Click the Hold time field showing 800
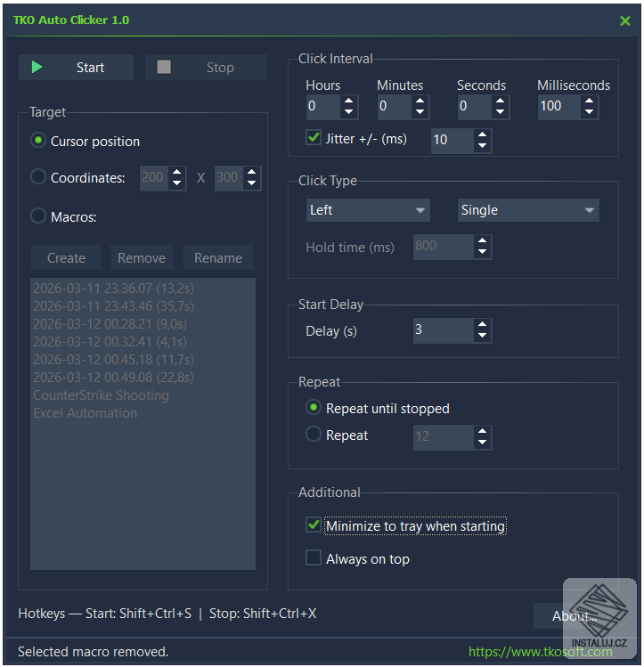Viewport: 644px width, 667px height. [444, 247]
